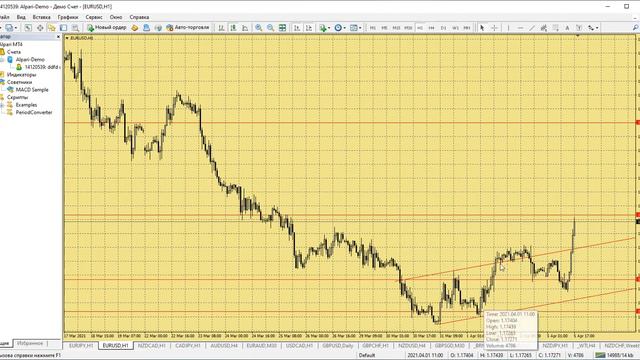Open the search magnifier icon
640x360 pixels.
pos(635,28)
